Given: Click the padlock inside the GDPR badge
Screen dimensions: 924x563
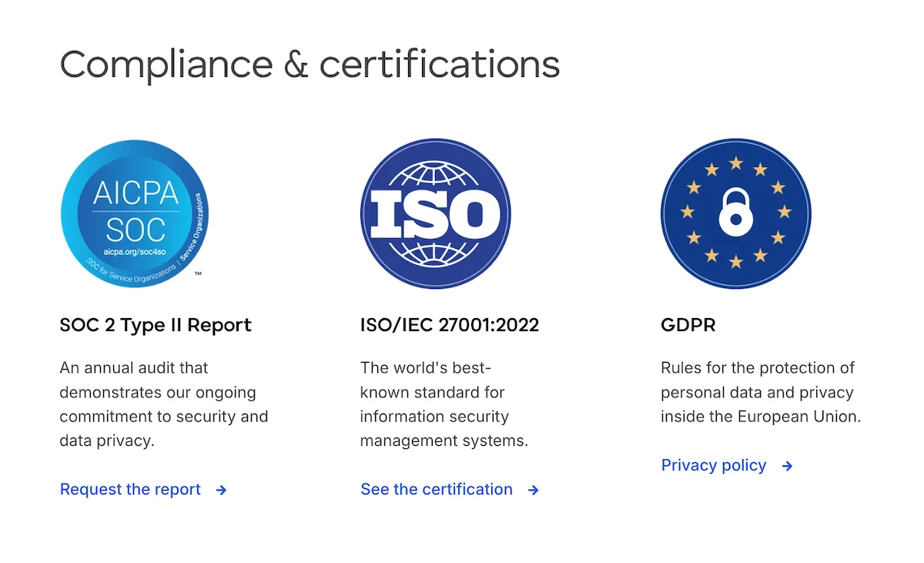Looking at the screenshot, I should click(x=735, y=216).
